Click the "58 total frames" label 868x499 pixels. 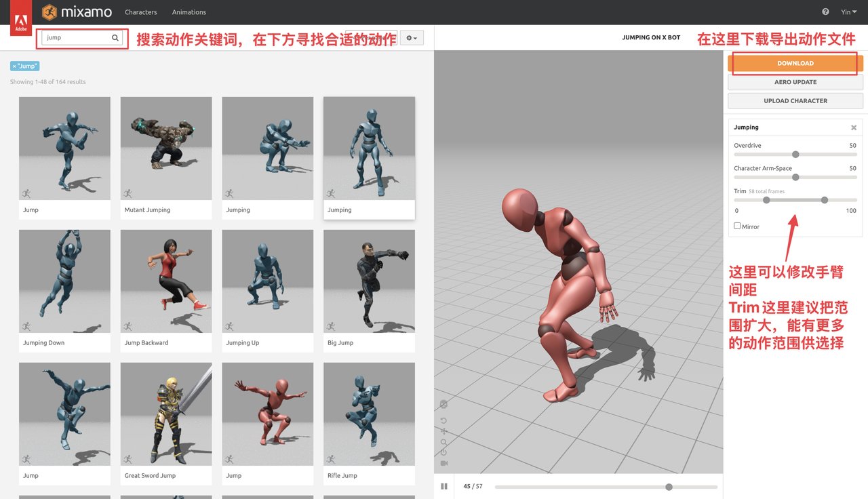click(x=767, y=192)
